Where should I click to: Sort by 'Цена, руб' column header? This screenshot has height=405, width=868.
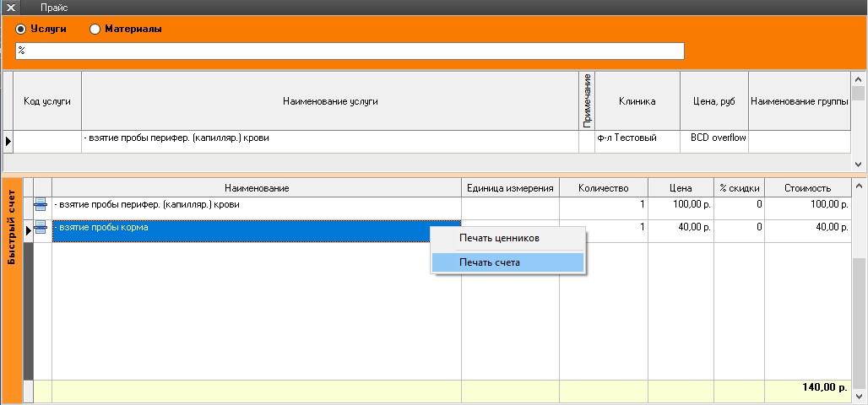tap(713, 101)
